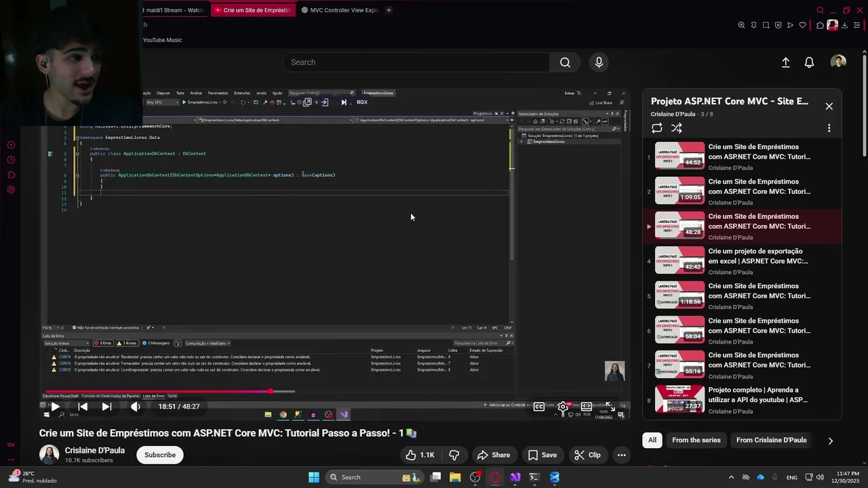Open playlist video with 1:09:05 duration
The image size is (868, 488).
pyautogui.click(x=743, y=191)
